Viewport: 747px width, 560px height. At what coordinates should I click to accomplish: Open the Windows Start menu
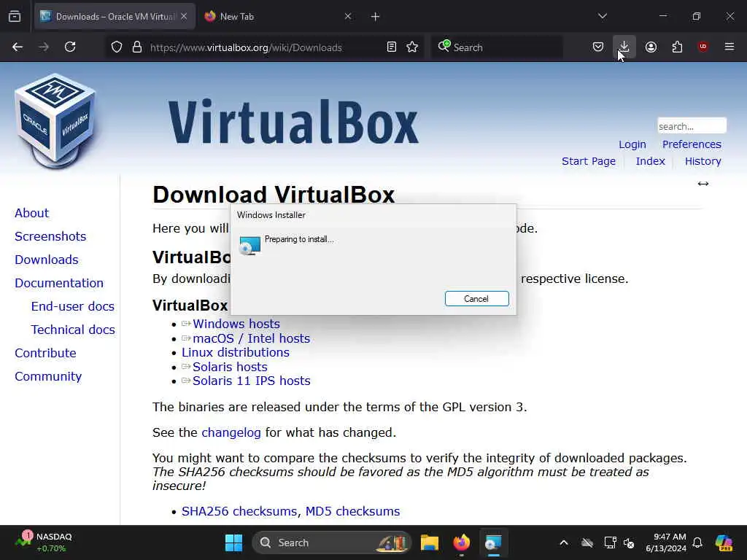click(x=233, y=542)
